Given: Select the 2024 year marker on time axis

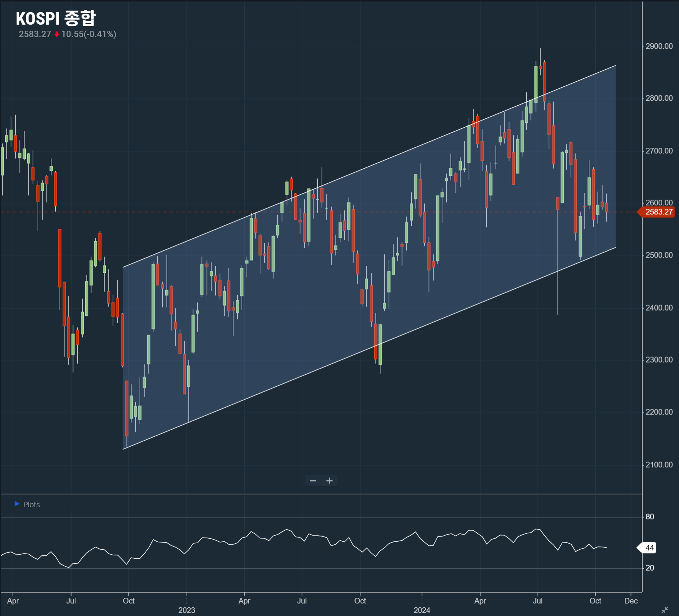Looking at the screenshot, I should point(422,610).
